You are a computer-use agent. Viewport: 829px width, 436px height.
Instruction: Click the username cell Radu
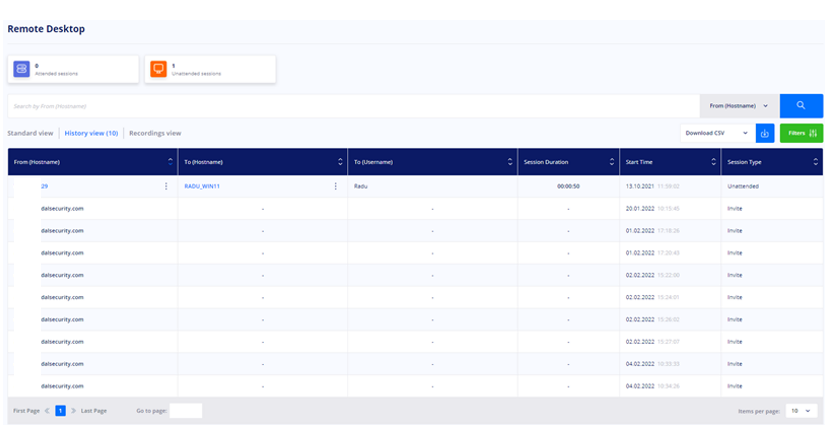pos(361,186)
